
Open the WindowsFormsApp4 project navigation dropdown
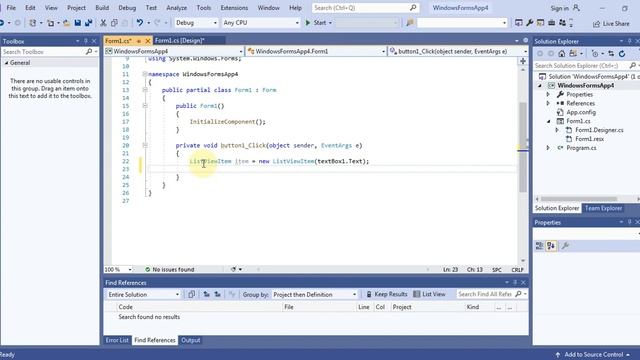coord(174,51)
